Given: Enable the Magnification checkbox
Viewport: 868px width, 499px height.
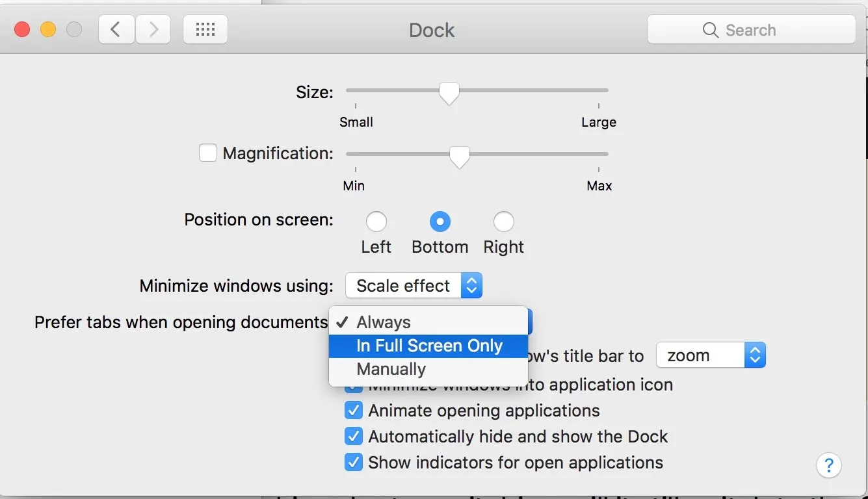Looking at the screenshot, I should 208,153.
